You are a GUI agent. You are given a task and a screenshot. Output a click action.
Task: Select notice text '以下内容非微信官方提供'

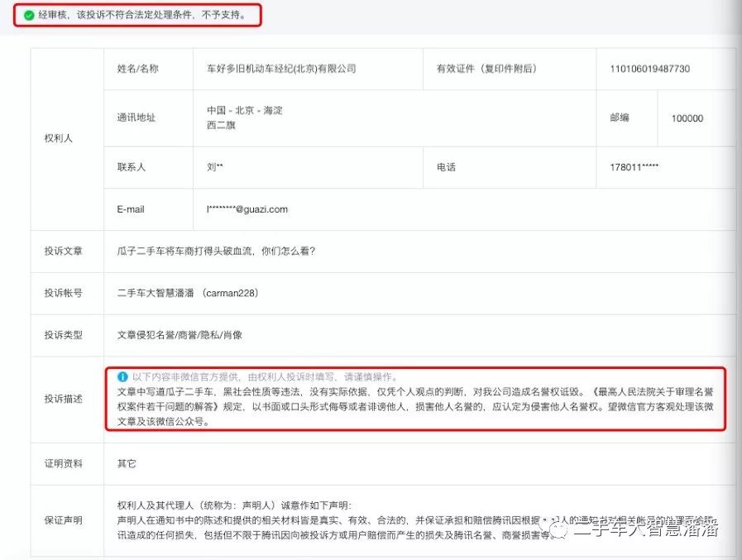coord(185,377)
